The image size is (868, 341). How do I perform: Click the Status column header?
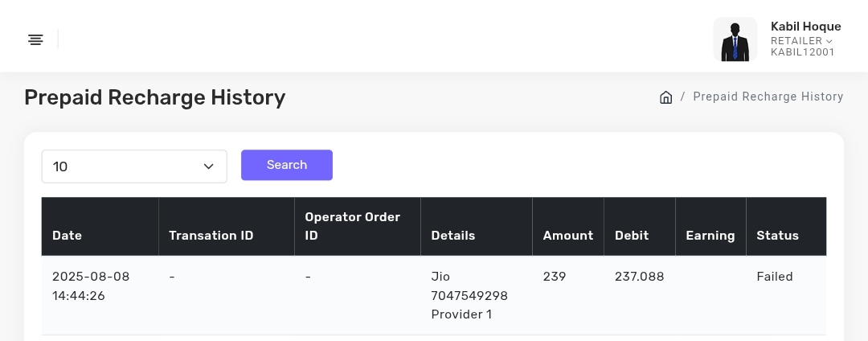tap(777, 236)
